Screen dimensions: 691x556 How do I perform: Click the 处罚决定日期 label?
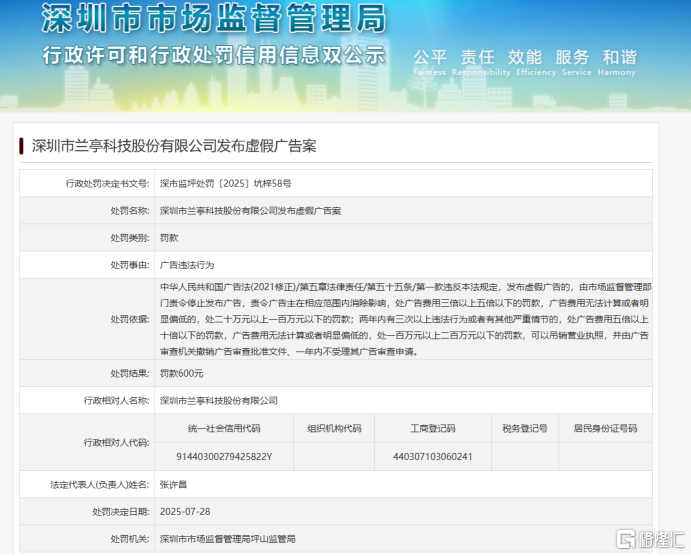121,512
